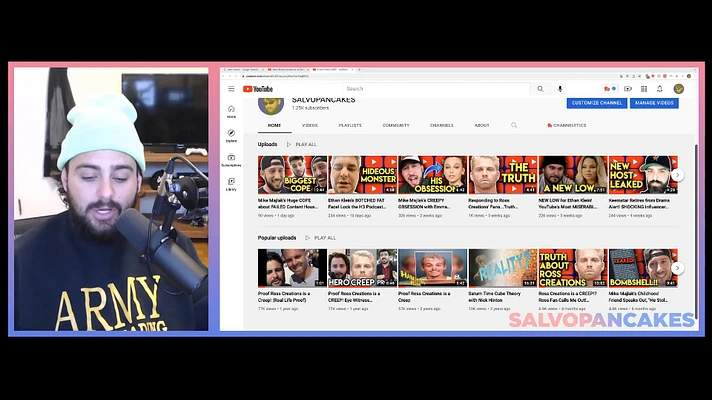This screenshot has width=712, height=400.
Task: Click the SALVOPANCAKES channel name
Action: click(x=323, y=100)
